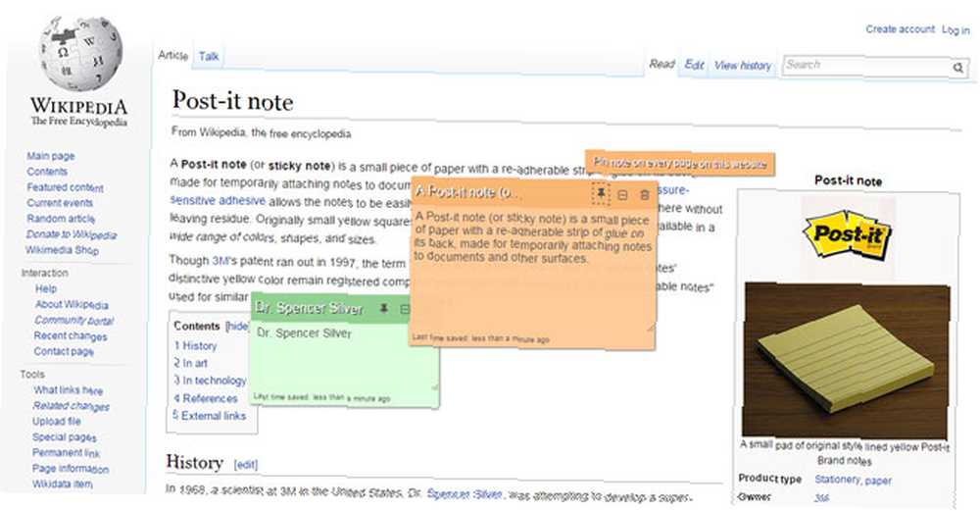This screenshot has width=980, height=511.
Task: Delete the orange note with the trash icon
Action: pyautogui.click(x=645, y=196)
